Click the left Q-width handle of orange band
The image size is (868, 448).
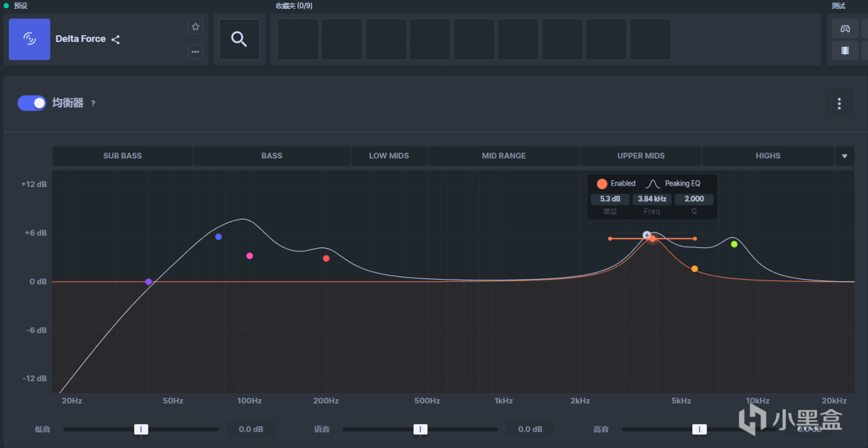pyautogui.click(x=610, y=239)
